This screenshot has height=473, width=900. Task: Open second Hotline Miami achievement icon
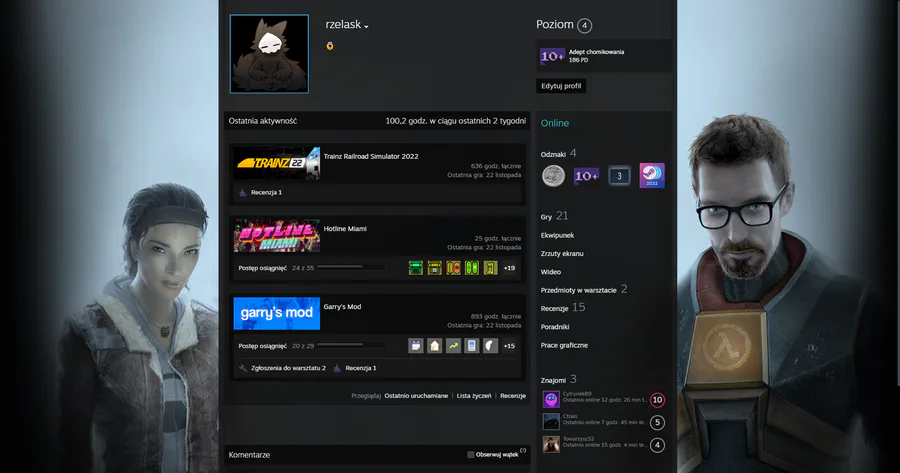pos(435,267)
